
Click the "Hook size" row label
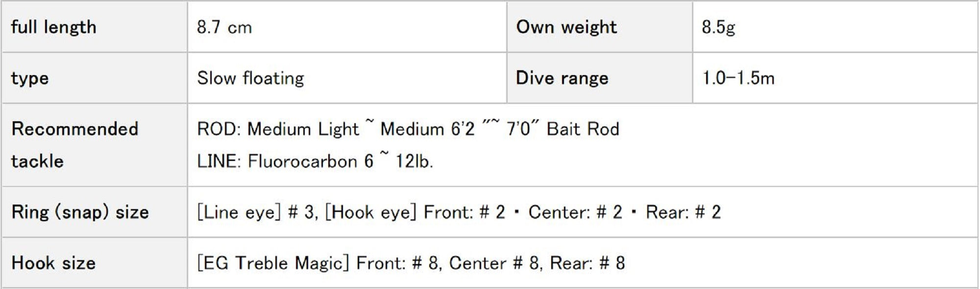(x=53, y=263)
